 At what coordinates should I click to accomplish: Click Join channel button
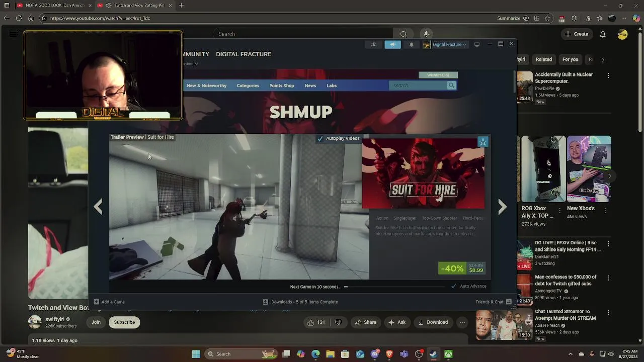(x=96, y=322)
